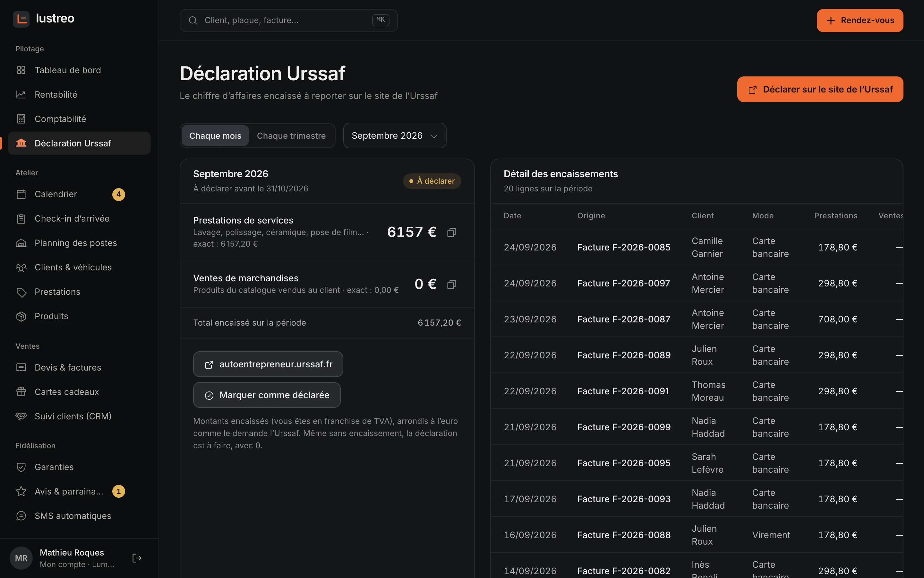This screenshot has width=924, height=578.
Task: Log out with the exit icon
Action: (137, 558)
